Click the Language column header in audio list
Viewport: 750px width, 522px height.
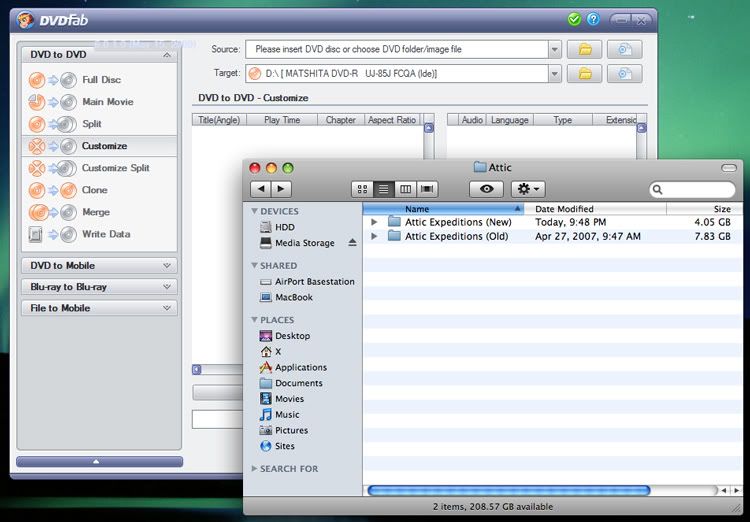[x=509, y=120]
